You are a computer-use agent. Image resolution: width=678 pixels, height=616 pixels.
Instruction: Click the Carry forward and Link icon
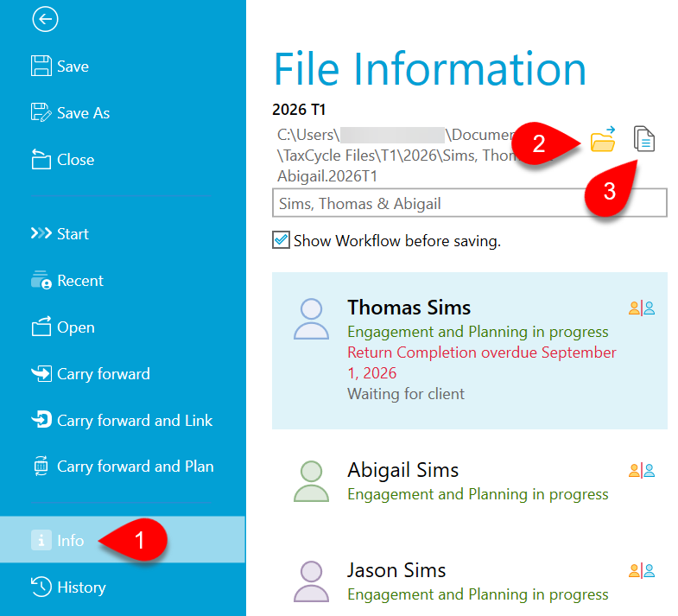[41, 420]
